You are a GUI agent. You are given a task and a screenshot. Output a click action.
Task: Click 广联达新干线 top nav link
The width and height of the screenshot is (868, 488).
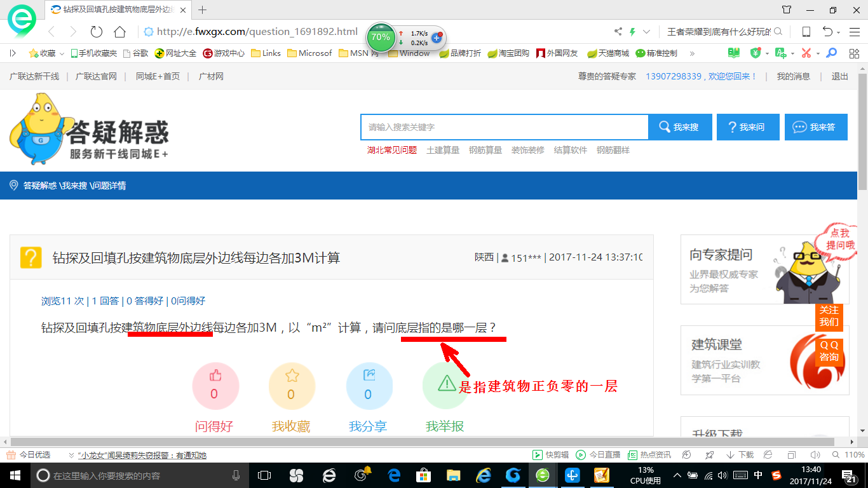point(34,76)
